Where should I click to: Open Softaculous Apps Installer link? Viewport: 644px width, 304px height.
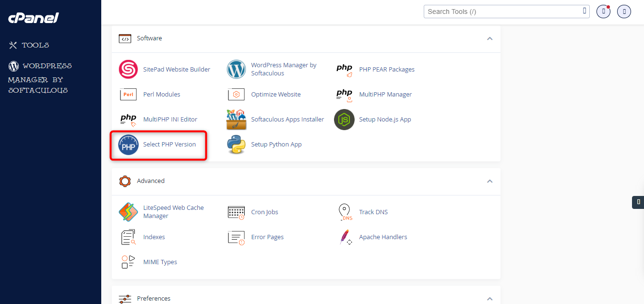coord(287,120)
